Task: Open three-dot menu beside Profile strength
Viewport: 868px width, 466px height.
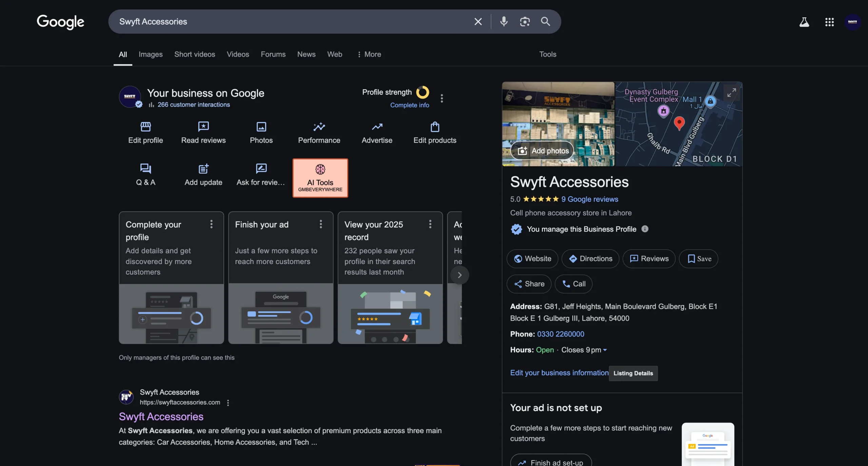Action: (x=441, y=98)
